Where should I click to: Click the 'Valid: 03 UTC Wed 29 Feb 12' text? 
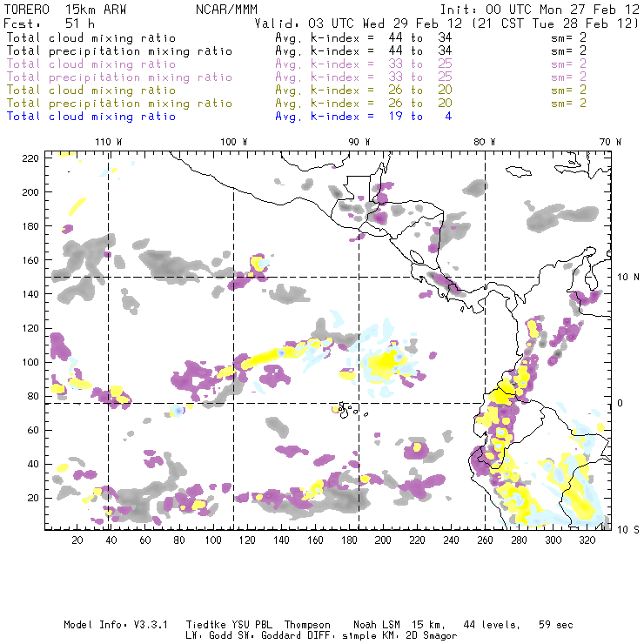click(359, 23)
